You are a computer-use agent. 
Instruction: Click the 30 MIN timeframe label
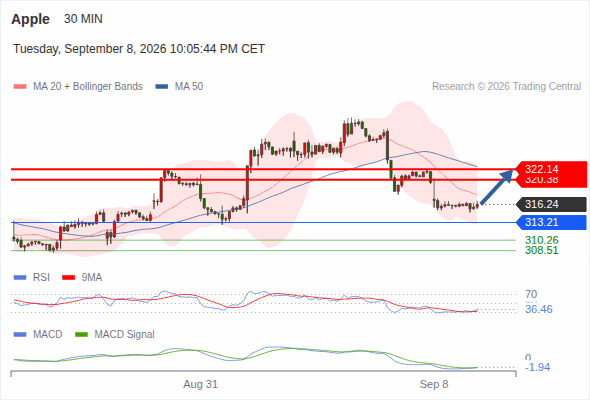[83, 19]
